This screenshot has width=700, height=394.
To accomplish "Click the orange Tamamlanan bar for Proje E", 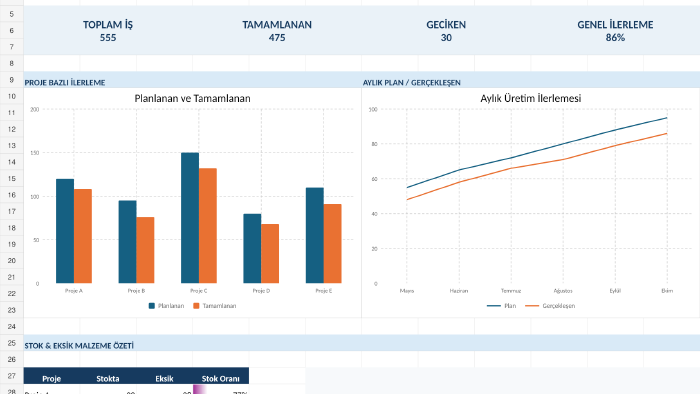I will (333, 244).
